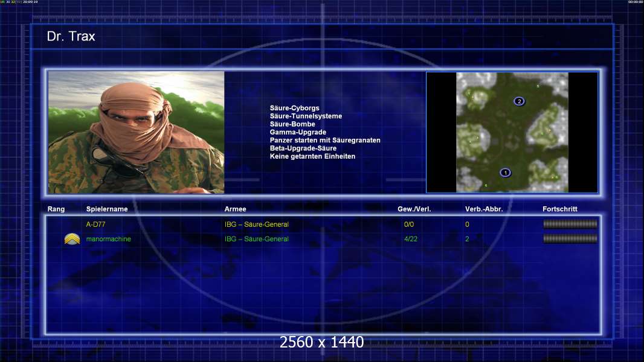Click the disconnects value 0 for A-D77
The width and height of the screenshot is (644, 362).
(467, 224)
